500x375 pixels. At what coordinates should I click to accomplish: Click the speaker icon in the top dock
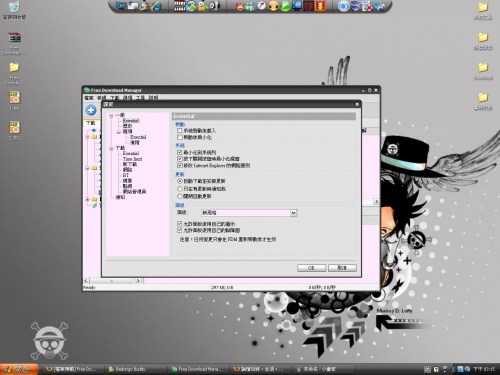[214, 6]
